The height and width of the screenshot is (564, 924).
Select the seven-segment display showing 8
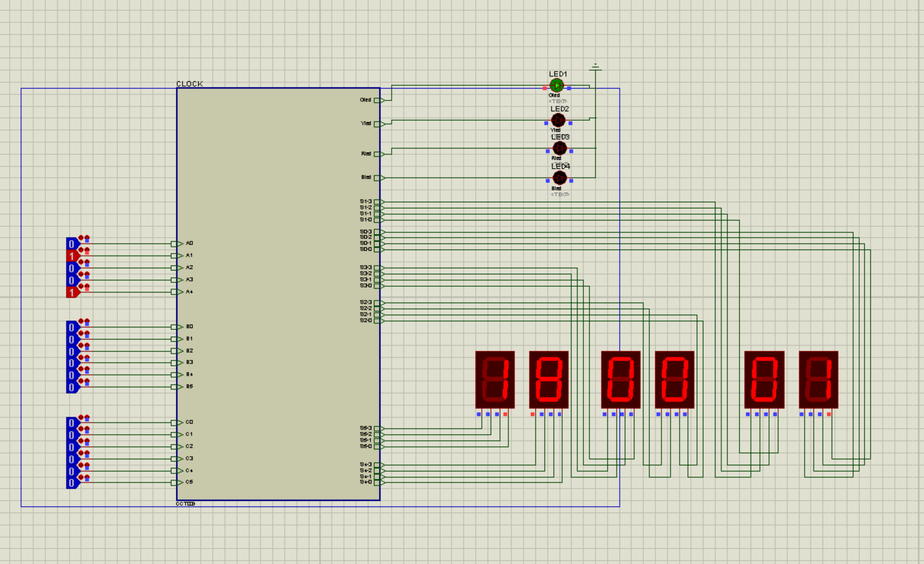549,380
